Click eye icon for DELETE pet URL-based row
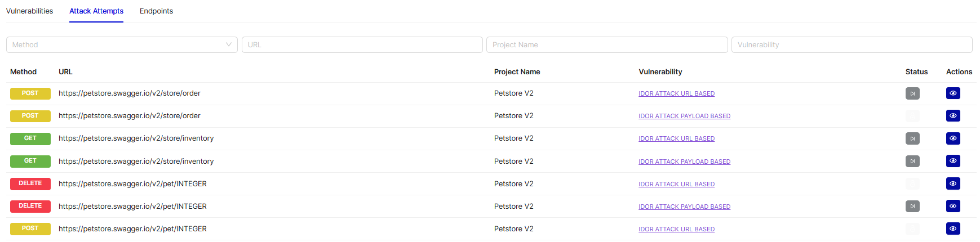 pyautogui.click(x=952, y=183)
